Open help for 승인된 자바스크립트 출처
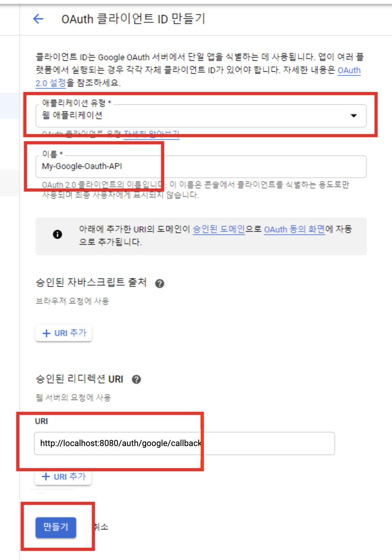The image size is (392, 560). point(159,284)
